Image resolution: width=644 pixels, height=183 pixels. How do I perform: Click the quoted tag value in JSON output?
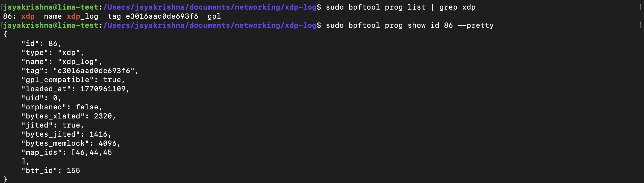94,71
